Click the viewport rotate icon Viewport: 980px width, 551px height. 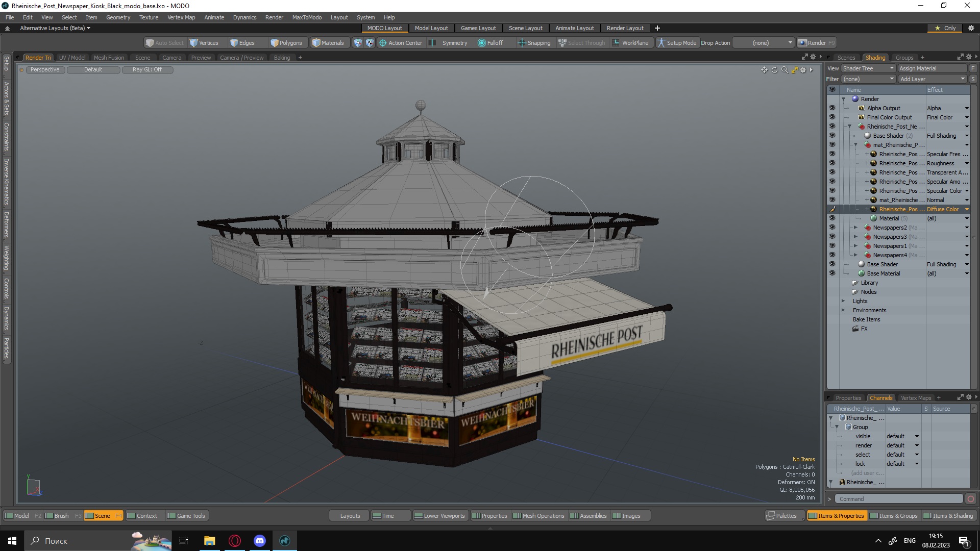click(774, 70)
